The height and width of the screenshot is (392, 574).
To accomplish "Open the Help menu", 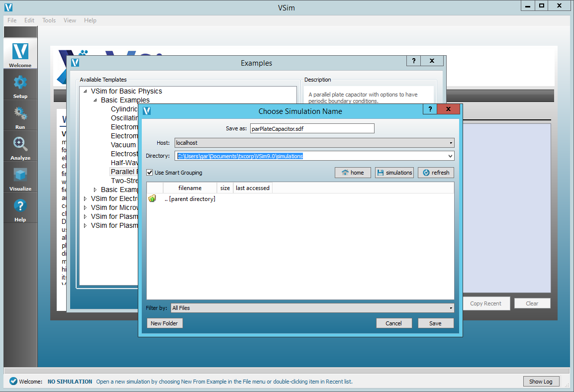I will pyautogui.click(x=90, y=20).
